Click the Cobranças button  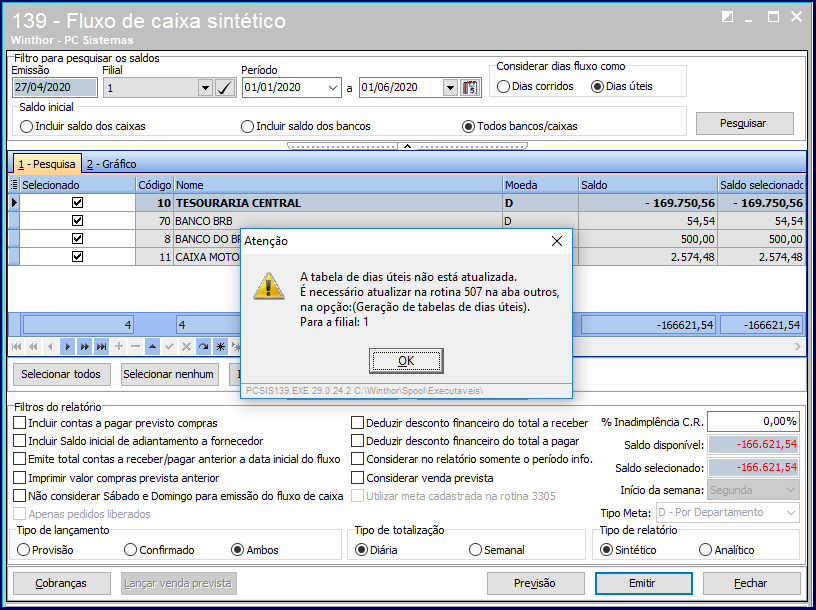(x=61, y=583)
